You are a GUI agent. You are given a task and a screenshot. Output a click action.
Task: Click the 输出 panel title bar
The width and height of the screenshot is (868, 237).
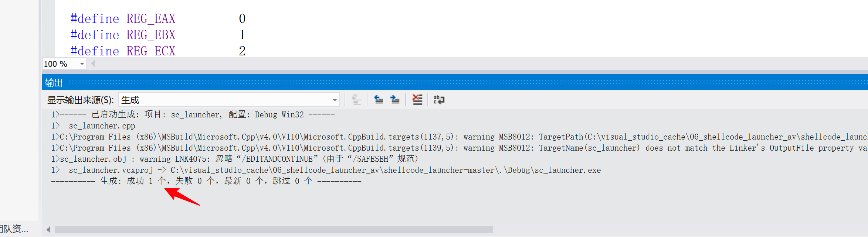coord(455,82)
